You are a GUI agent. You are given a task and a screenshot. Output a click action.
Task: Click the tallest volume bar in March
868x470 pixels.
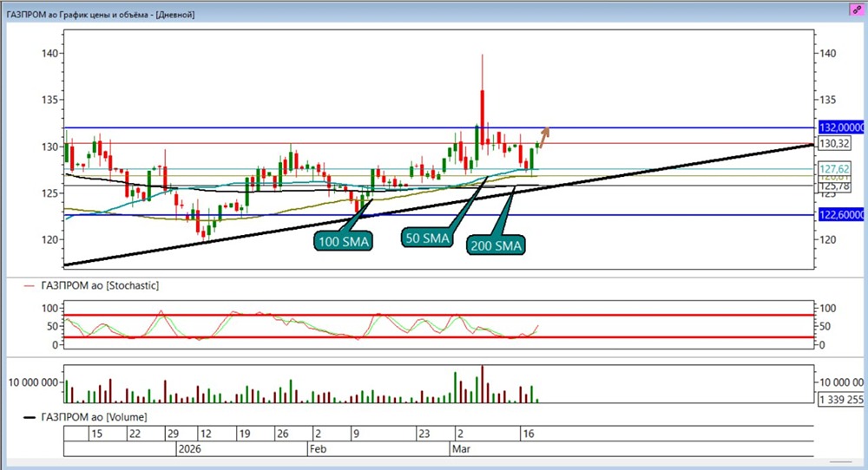point(482,384)
